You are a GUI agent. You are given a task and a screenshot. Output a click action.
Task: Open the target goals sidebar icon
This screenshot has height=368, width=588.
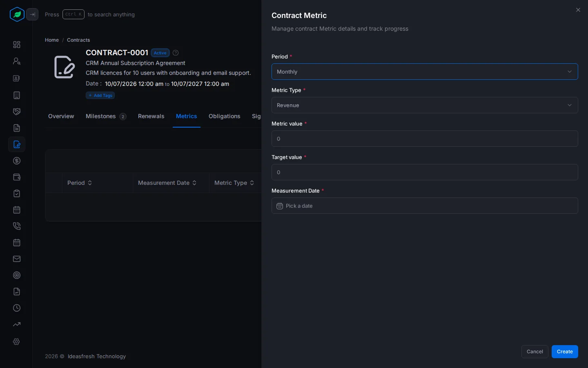click(17, 275)
